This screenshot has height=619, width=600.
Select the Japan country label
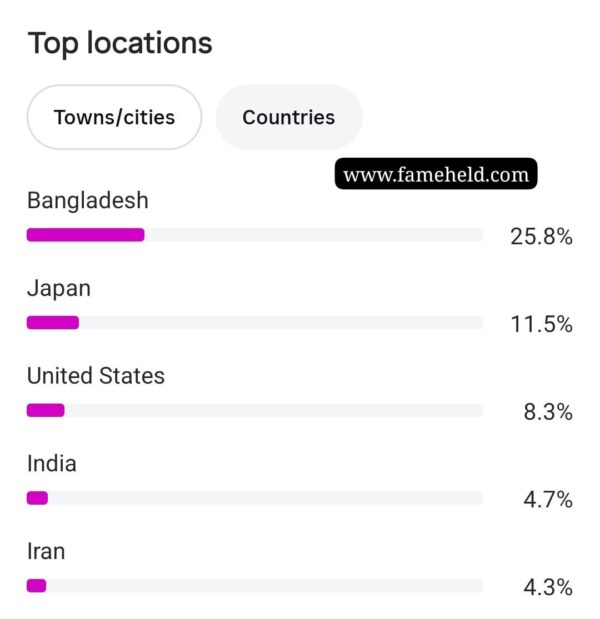pos(59,288)
